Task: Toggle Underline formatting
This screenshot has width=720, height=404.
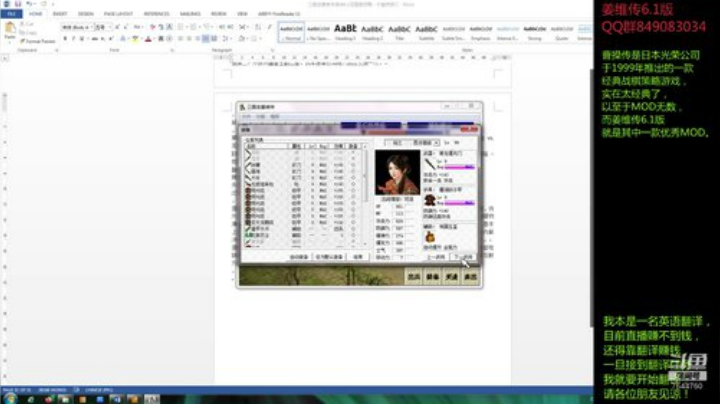Action: click(81, 39)
